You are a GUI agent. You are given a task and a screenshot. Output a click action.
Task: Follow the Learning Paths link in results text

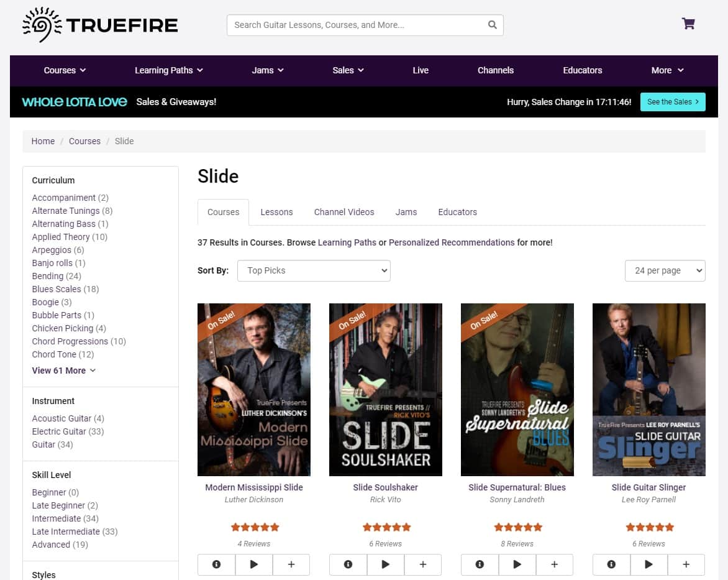(347, 242)
